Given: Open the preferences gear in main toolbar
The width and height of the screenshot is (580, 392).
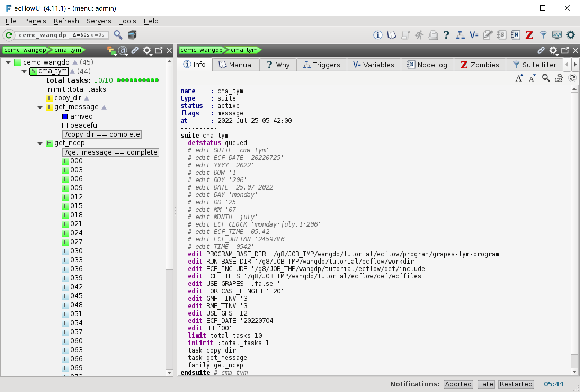Looking at the screenshot, I should tap(571, 35).
